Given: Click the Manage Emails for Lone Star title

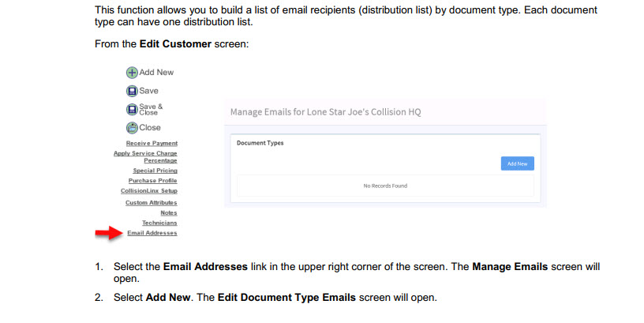Looking at the screenshot, I should [325, 112].
